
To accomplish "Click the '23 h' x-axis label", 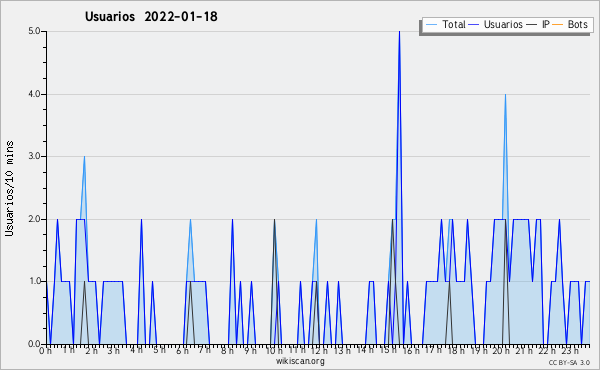I will click(571, 351).
